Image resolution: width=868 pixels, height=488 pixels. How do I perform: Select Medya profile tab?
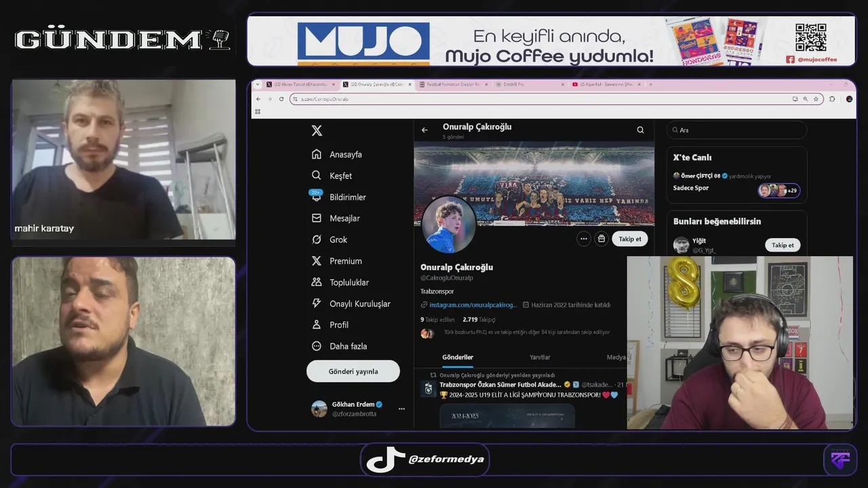[616, 357]
